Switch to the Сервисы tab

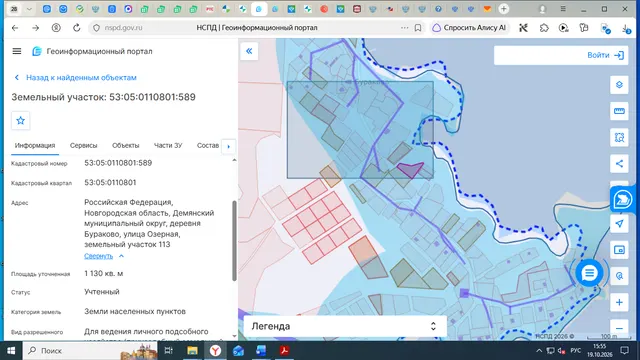[x=83, y=145]
